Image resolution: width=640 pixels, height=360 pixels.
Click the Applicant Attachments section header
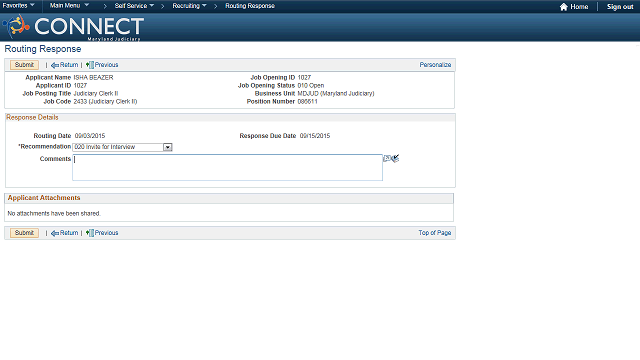pyautogui.click(x=44, y=198)
